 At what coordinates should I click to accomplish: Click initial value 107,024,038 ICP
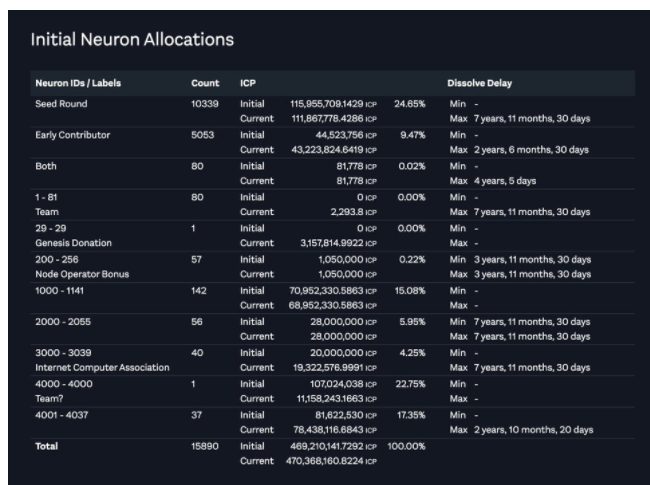pyautogui.click(x=343, y=384)
